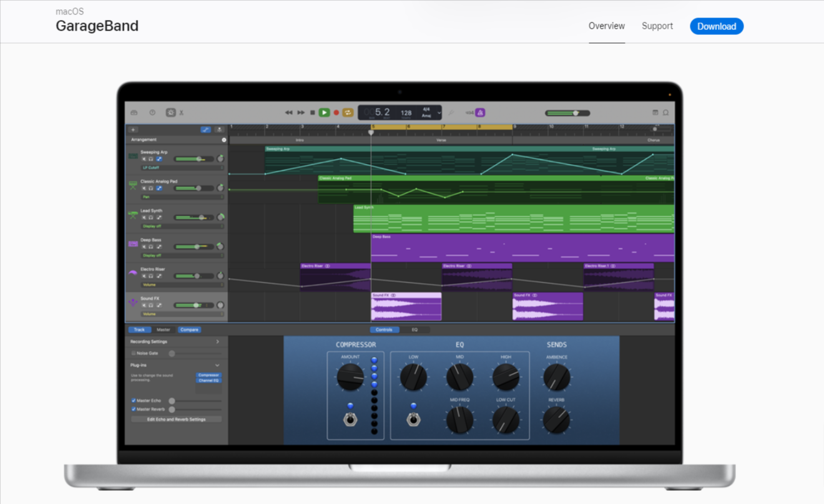Enable the Cycle loop icon in transport
The image size is (824, 504).
[348, 112]
